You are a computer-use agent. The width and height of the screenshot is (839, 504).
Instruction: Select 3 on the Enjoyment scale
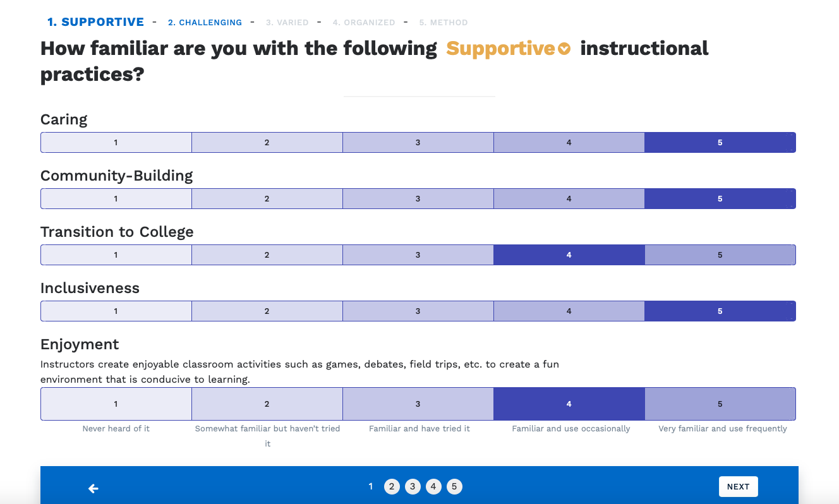(418, 404)
